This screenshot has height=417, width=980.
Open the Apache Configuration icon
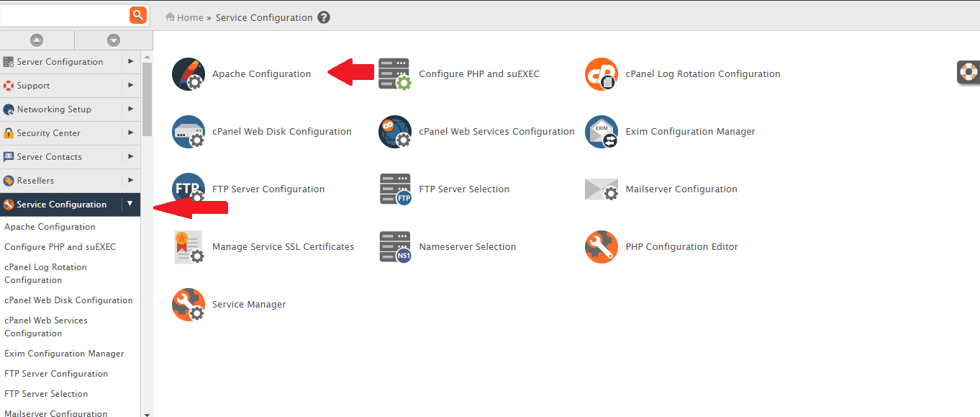[x=189, y=74]
